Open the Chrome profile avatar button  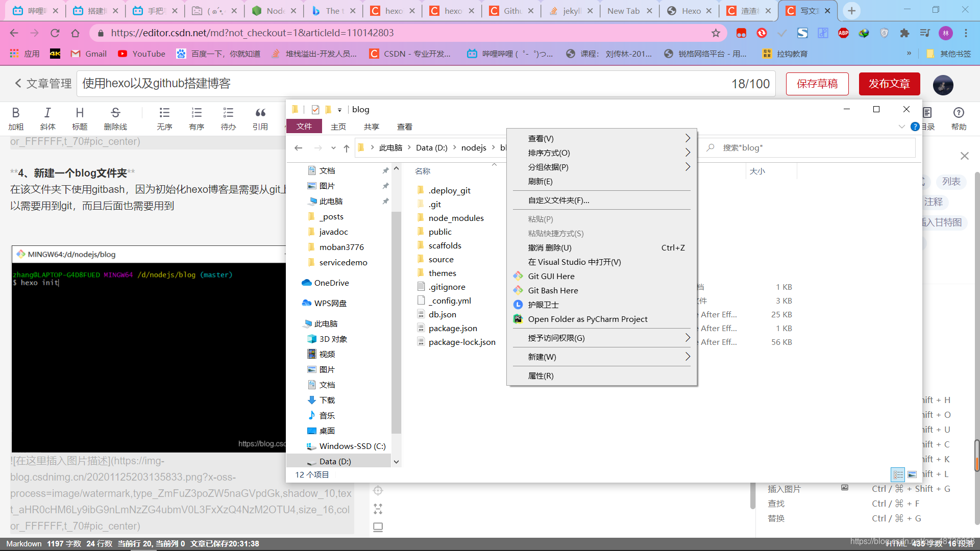[945, 33]
